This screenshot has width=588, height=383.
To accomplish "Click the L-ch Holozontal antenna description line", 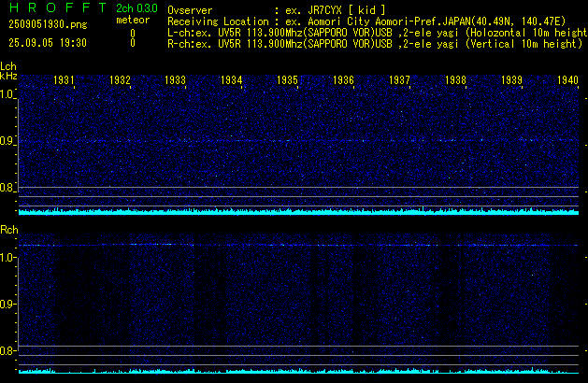I will 378,33.
